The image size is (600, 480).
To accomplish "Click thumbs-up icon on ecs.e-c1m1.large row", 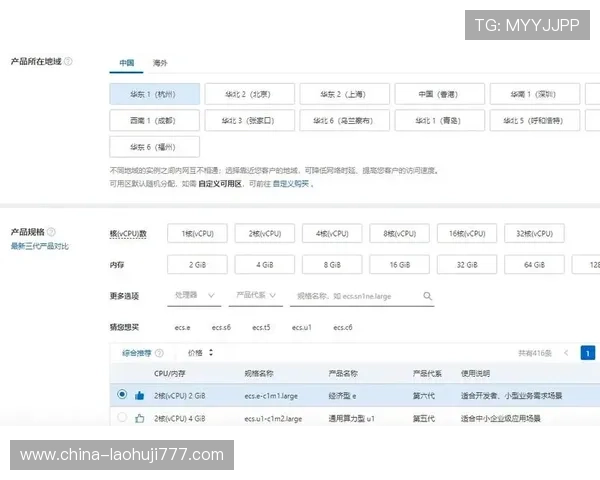I will tap(140, 395).
